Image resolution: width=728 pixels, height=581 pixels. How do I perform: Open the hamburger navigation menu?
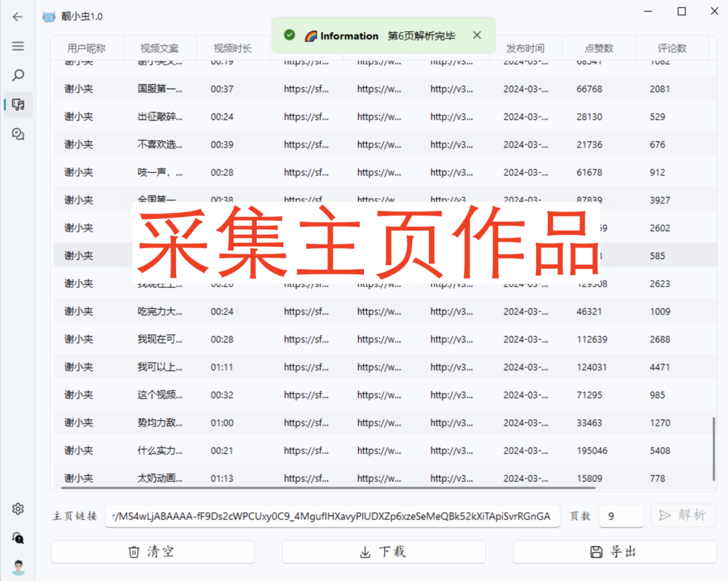pos(18,46)
